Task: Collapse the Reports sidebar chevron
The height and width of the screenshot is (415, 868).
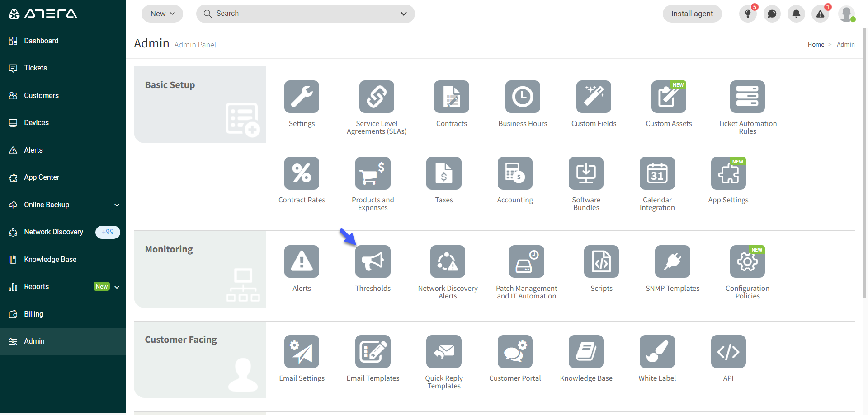Action: coord(117,286)
